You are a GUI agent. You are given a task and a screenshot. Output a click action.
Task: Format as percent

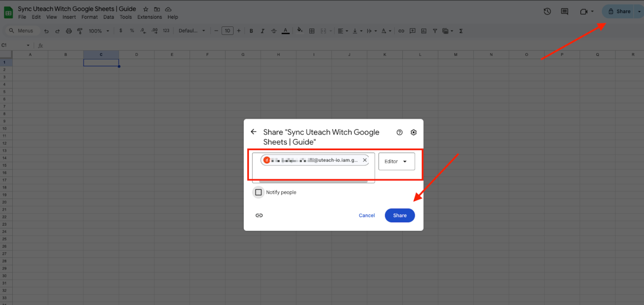pyautogui.click(x=132, y=30)
